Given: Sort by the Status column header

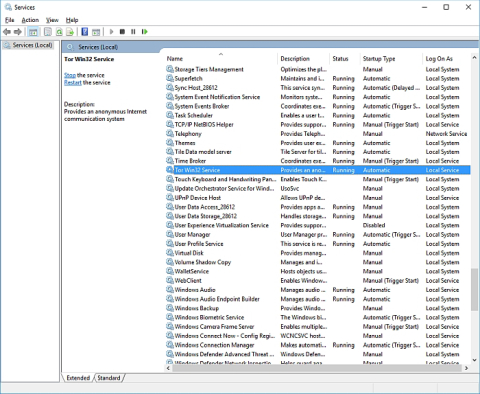Looking at the screenshot, I should (345, 59).
